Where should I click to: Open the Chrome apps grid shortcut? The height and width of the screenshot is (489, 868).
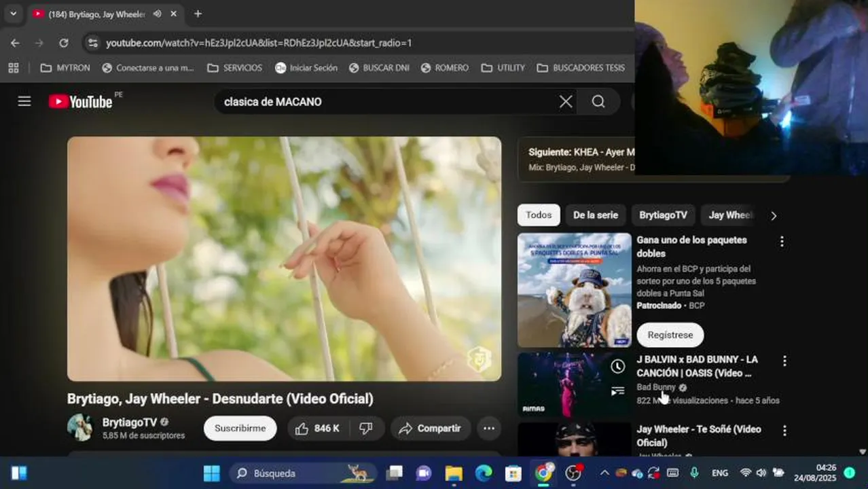pos(14,68)
